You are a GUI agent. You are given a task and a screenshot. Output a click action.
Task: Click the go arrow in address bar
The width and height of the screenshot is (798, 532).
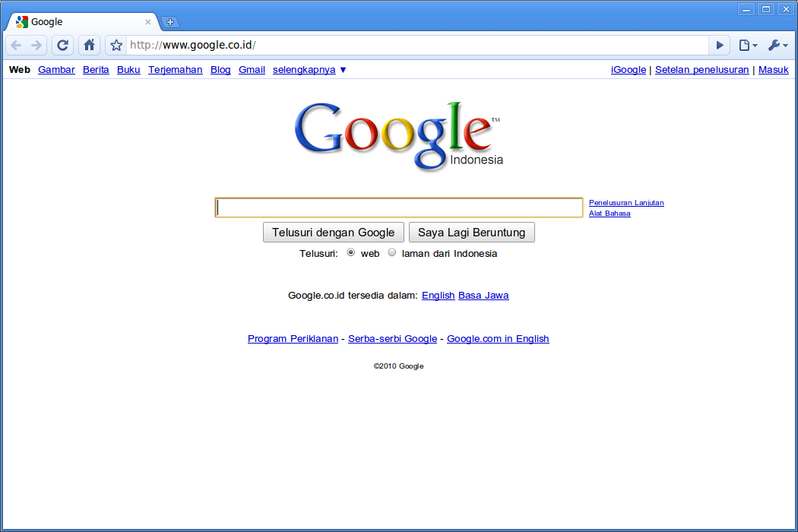coord(719,45)
